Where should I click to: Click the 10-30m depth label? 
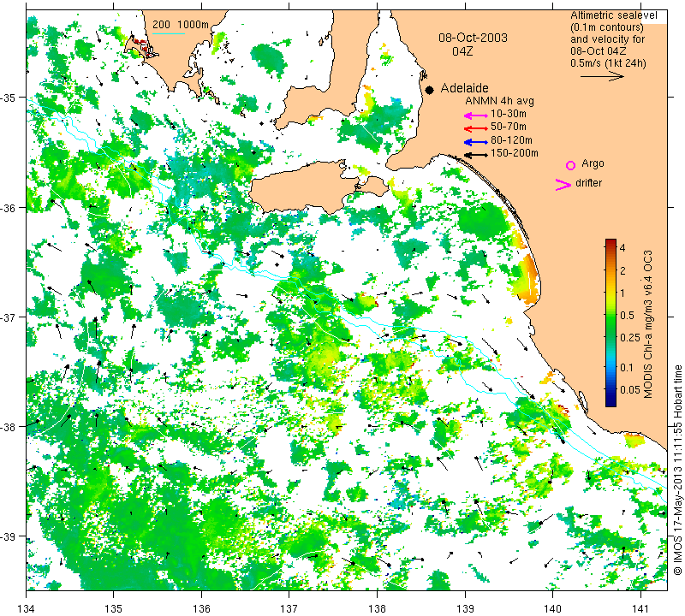(x=509, y=114)
